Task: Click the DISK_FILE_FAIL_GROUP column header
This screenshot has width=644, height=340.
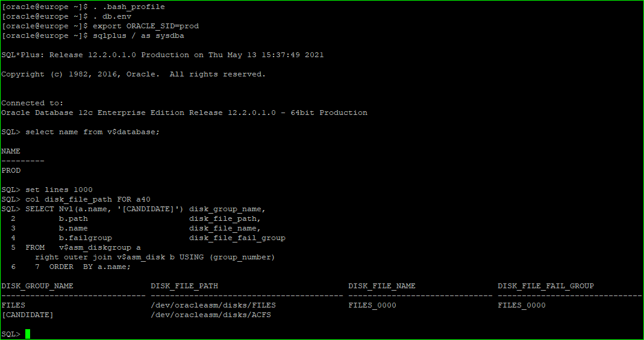Action: tap(546, 286)
